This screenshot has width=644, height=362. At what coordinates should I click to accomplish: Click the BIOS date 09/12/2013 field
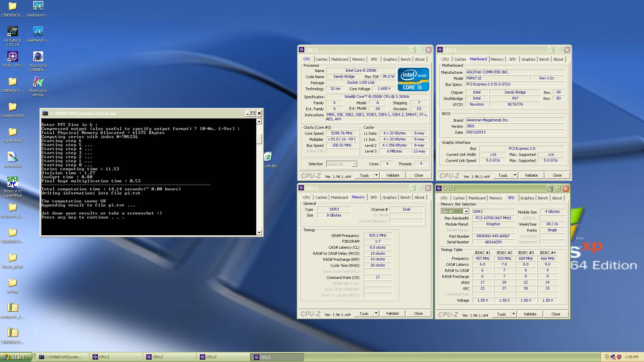coord(515,132)
